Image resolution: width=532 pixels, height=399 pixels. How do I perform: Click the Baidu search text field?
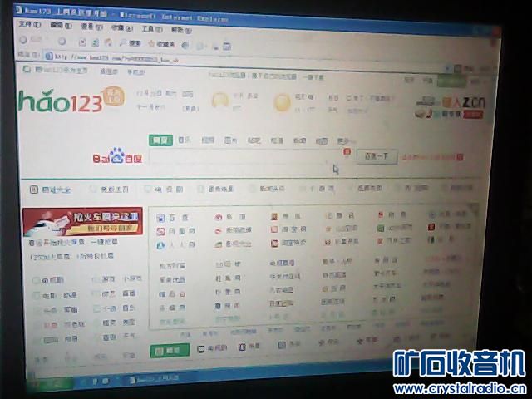(x=251, y=156)
